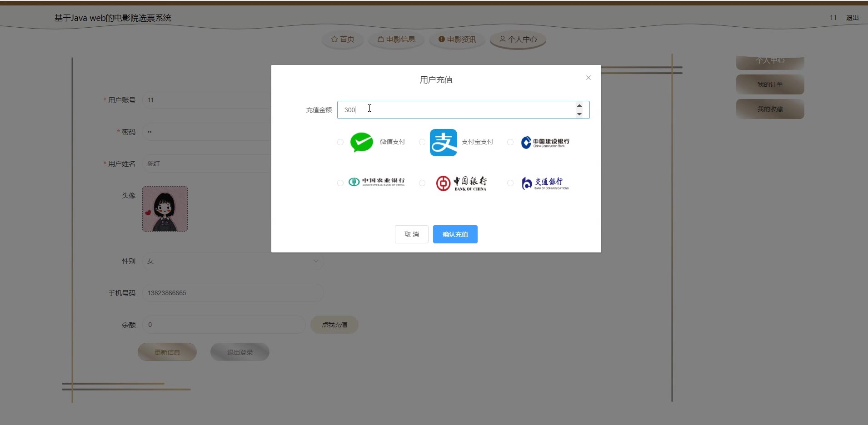The width and height of the screenshot is (868, 425).
Task: Click the 微信支付 label text
Action: click(x=392, y=142)
